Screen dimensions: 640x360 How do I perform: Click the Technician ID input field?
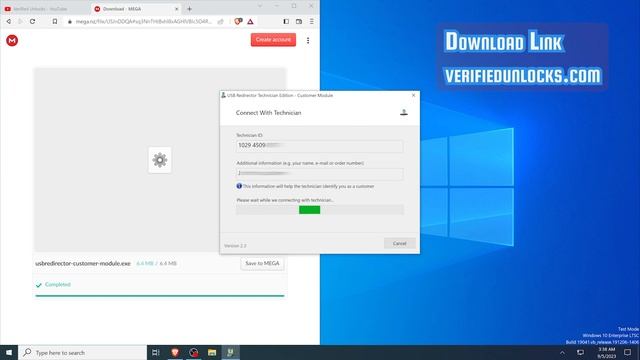point(320,146)
